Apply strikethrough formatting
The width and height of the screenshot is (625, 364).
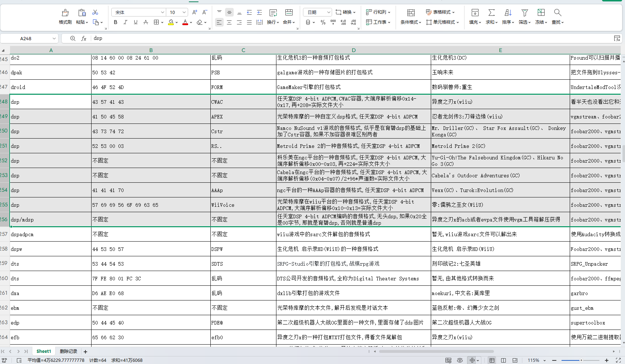coord(146,22)
